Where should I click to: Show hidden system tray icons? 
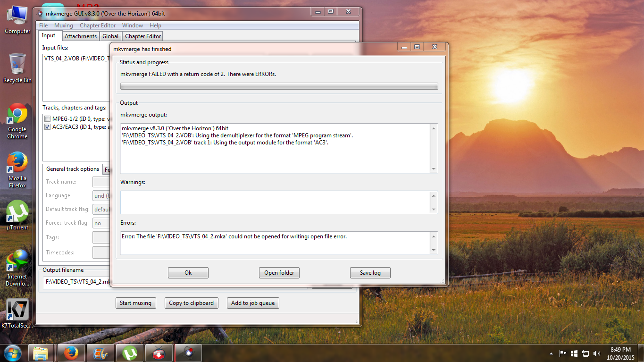pyautogui.click(x=551, y=353)
